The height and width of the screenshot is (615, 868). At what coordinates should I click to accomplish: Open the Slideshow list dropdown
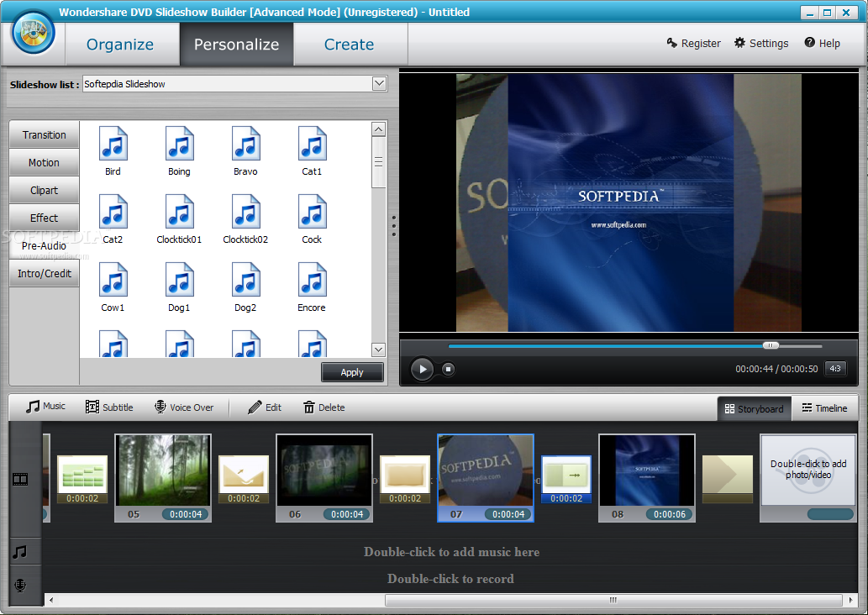379,84
